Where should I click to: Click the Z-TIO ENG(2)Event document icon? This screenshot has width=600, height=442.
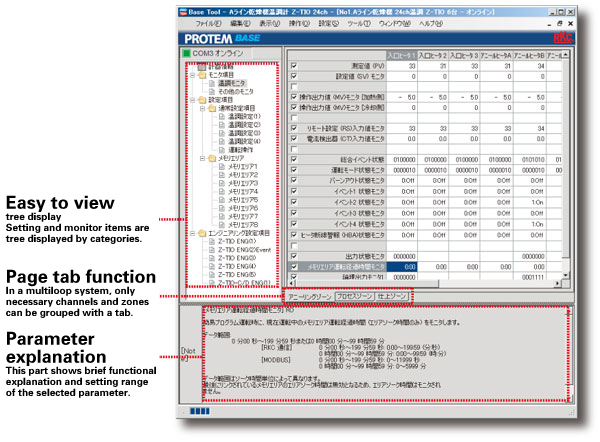(212, 250)
